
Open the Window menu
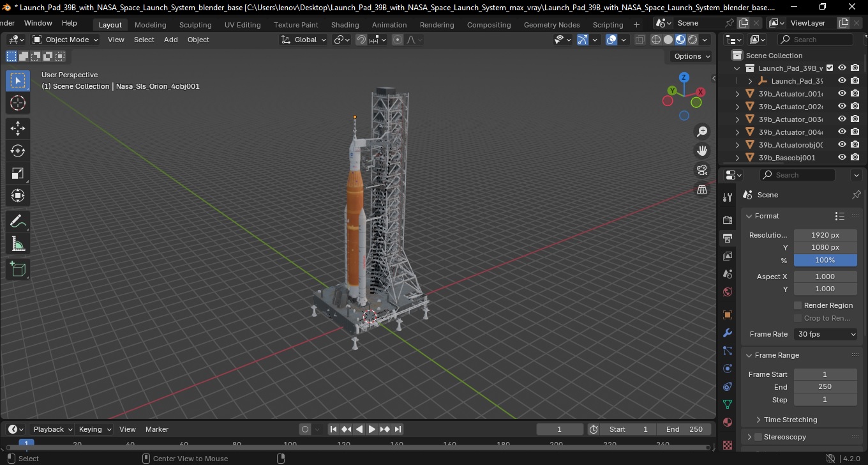[x=38, y=23]
